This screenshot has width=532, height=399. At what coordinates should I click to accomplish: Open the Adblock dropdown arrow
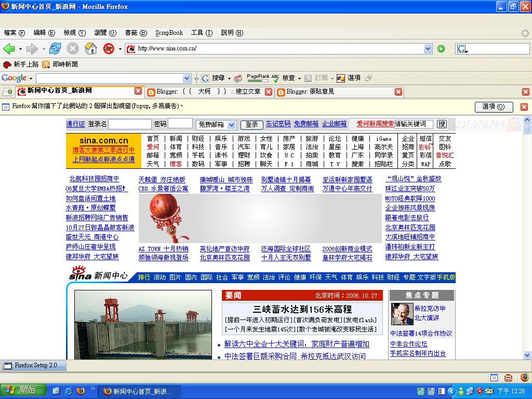tap(120, 49)
